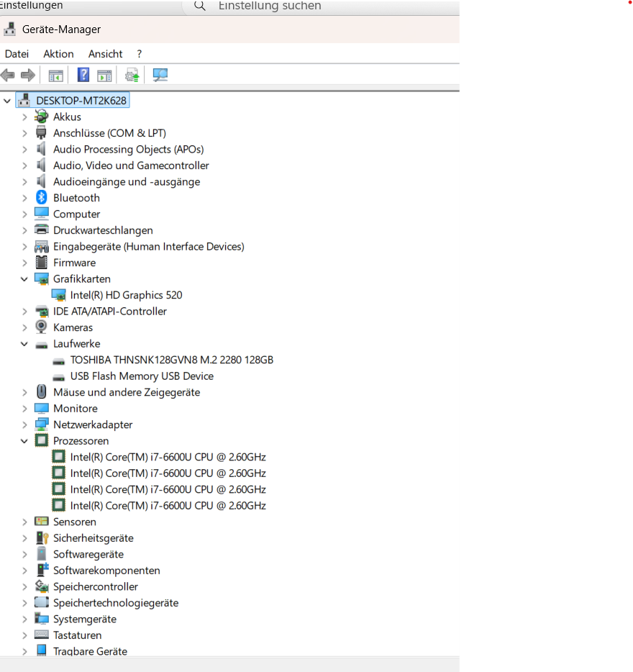This screenshot has height=672, width=633.
Task: Click the Audio Processing Objects speaker icon
Action: pos(41,149)
